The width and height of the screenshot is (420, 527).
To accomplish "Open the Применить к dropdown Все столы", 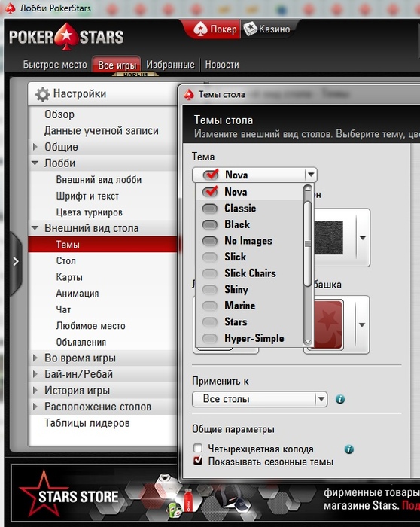I will [x=260, y=399].
